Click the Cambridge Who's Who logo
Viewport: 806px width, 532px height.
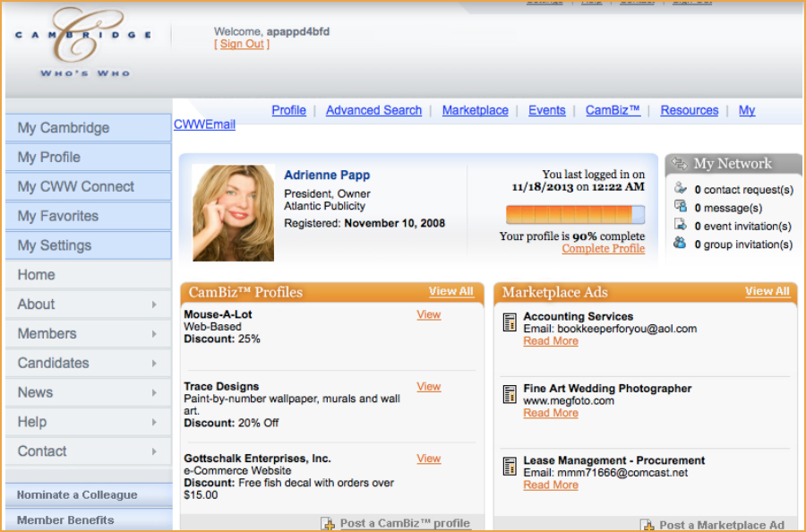(83, 42)
